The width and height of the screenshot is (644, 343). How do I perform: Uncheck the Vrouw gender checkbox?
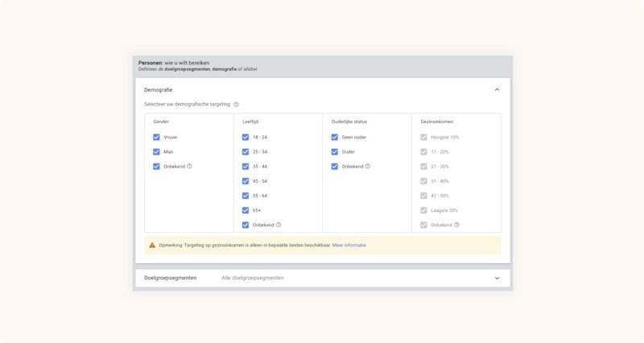(156, 138)
